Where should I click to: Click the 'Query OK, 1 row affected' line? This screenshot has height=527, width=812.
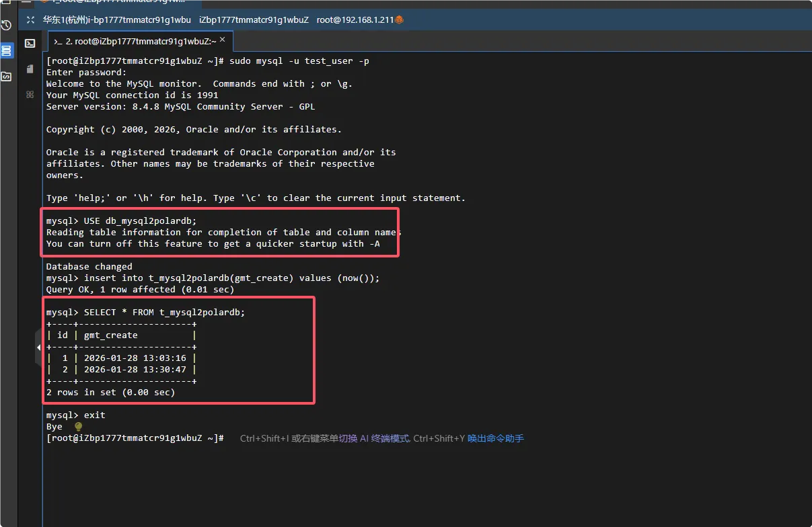141,290
